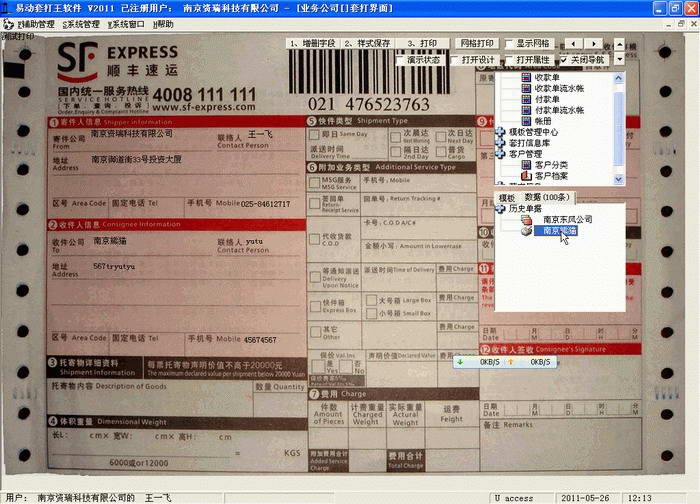Click green download arrow in speed widget
700x504 pixels.
(460, 362)
